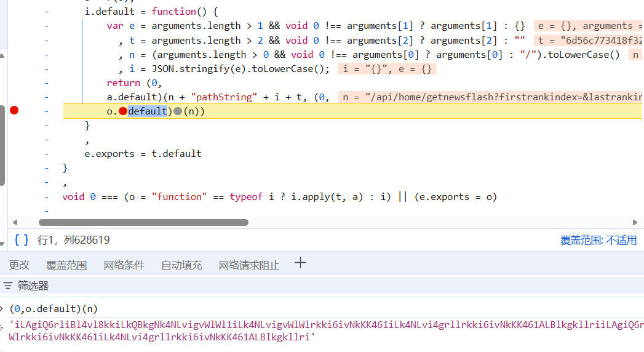Expand the console entry (0,o.default)(n)
The height and width of the screenshot is (352, 644).
pyautogui.click(x=2, y=309)
